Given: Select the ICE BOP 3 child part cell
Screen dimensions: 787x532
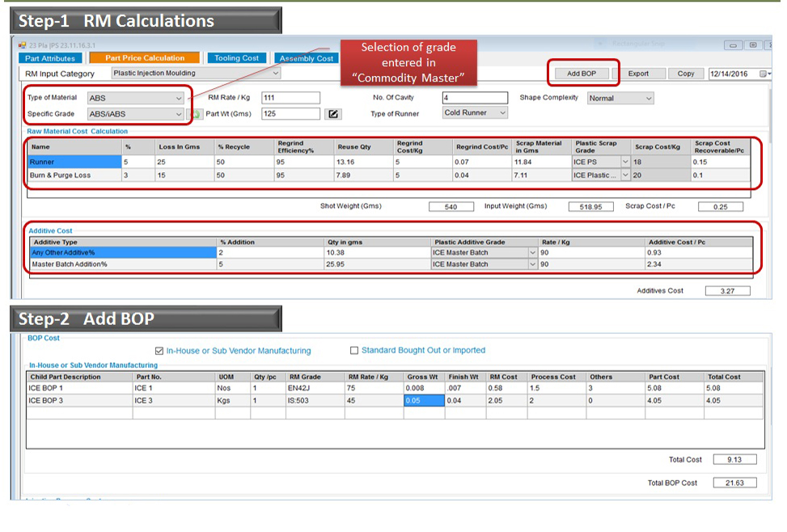Looking at the screenshot, I should click(x=79, y=400).
